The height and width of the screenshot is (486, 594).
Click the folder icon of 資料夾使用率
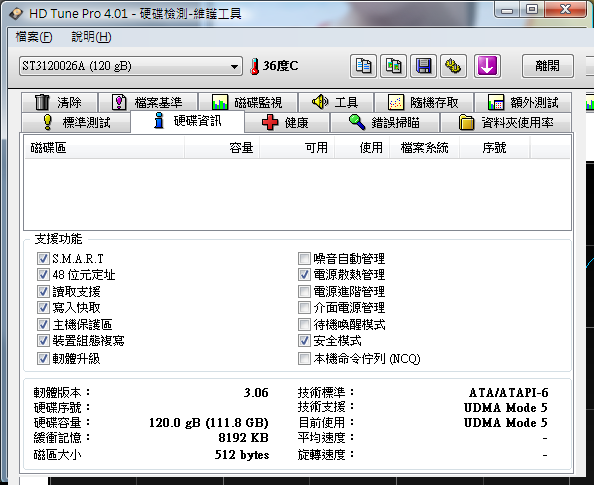pyautogui.click(x=466, y=122)
